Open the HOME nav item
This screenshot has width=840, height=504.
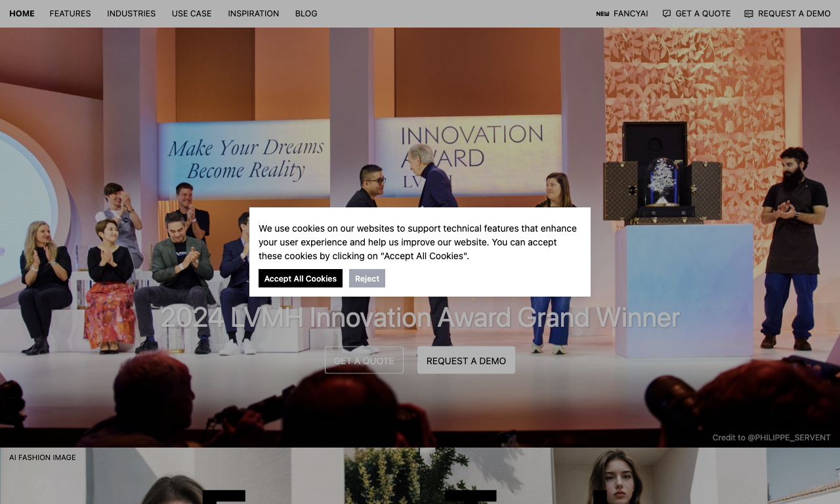tap(22, 13)
